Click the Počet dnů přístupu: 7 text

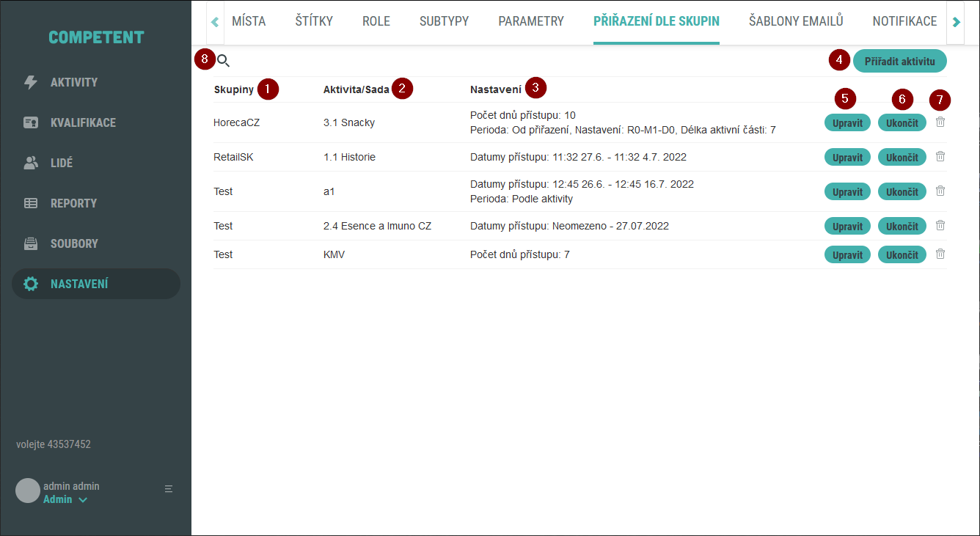click(x=520, y=254)
